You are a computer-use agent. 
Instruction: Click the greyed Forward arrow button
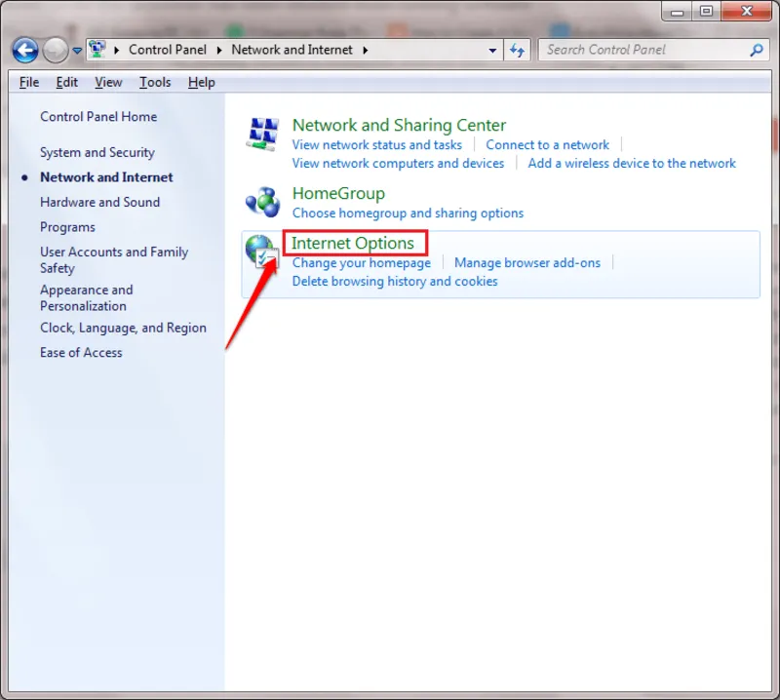click(56, 50)
